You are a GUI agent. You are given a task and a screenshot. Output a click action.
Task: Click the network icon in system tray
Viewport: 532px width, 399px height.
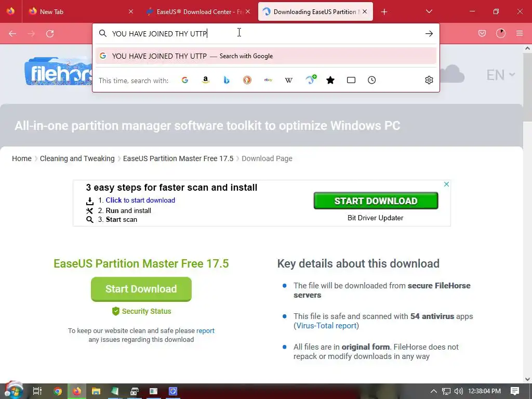pyautogui.click(x=446, y=391)
